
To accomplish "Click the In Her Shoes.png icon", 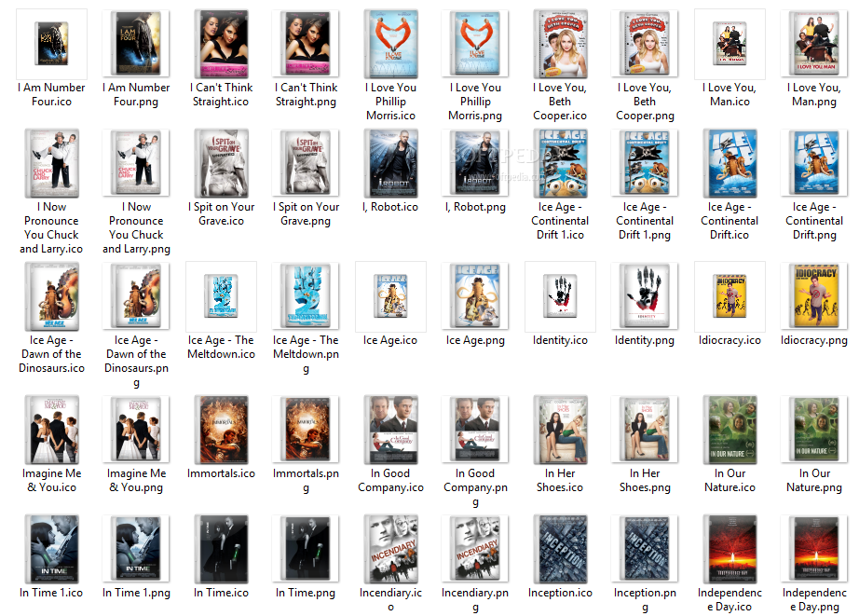I will point(645,429).
